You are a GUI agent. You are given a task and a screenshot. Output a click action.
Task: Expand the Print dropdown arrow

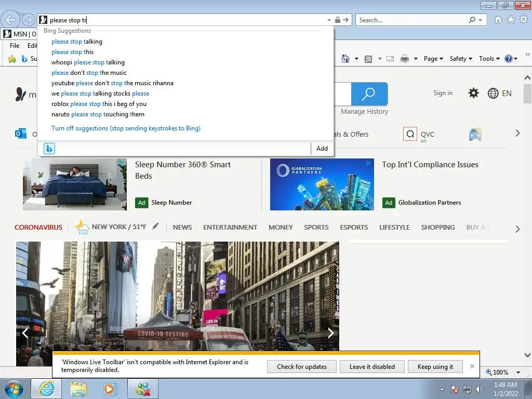(x=416, y=59)
